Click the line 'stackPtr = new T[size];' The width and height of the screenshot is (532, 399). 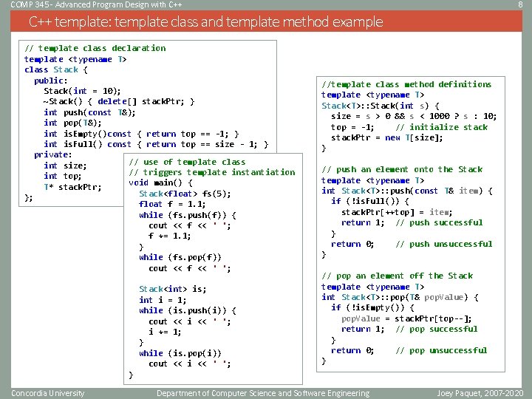tap(386, 137)
